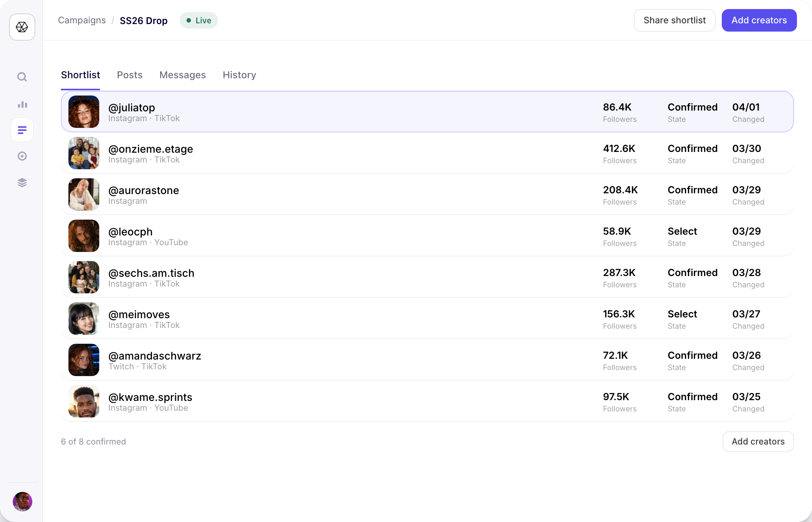Click the @juliatop handle text

pyautogui.click(x=132, y=108)
